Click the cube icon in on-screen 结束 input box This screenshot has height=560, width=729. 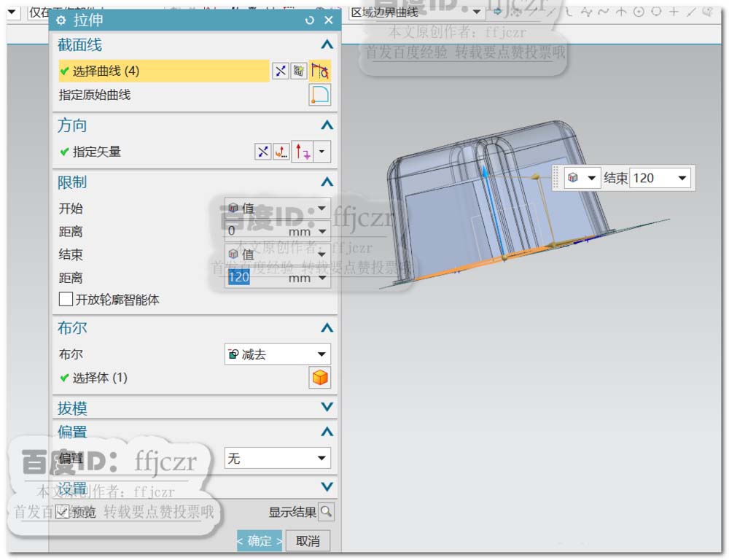click(x=573, y=178)
